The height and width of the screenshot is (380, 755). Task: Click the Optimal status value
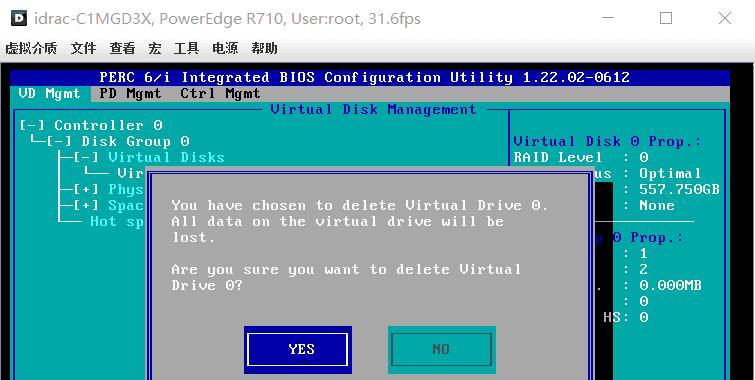click(x=670, y=173)
